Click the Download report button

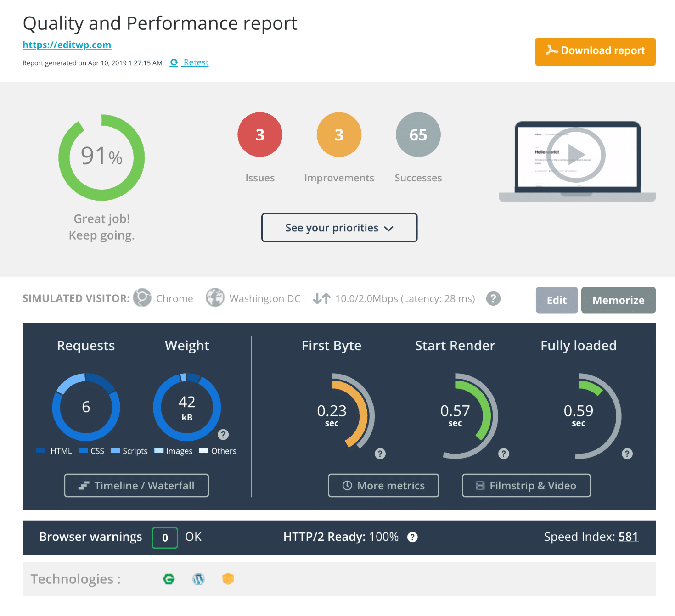pyautogui.click(x=595, y=51)
